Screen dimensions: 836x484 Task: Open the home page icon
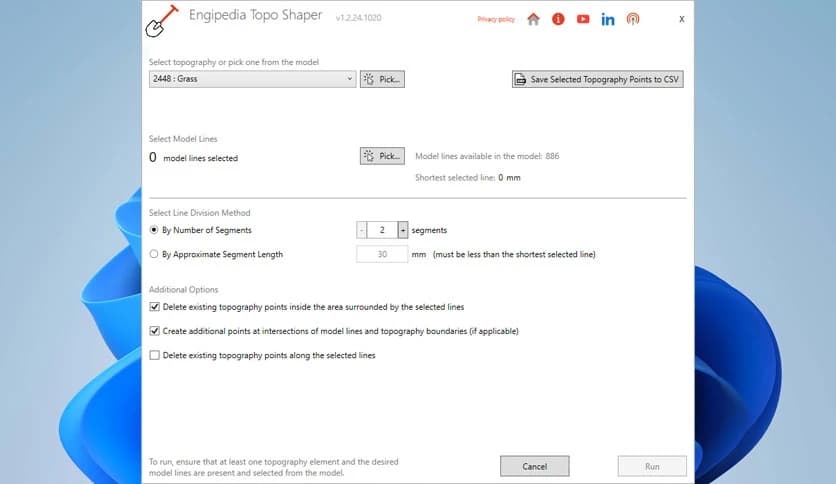point(533,19)
